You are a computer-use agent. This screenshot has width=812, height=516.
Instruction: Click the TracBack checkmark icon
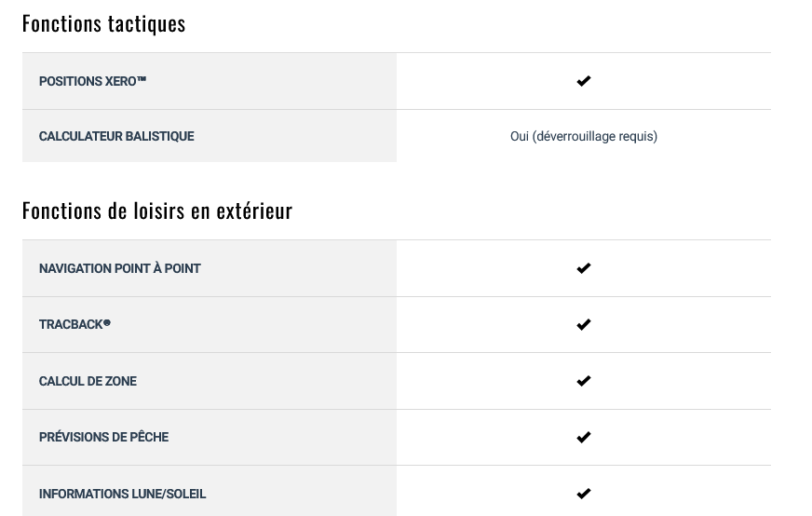(584, 324)
